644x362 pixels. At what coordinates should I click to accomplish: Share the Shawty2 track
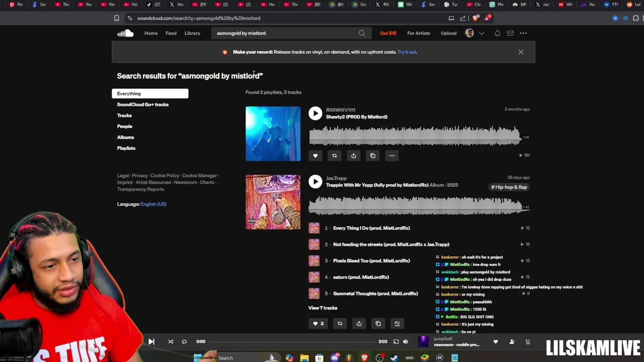(354, 156)
